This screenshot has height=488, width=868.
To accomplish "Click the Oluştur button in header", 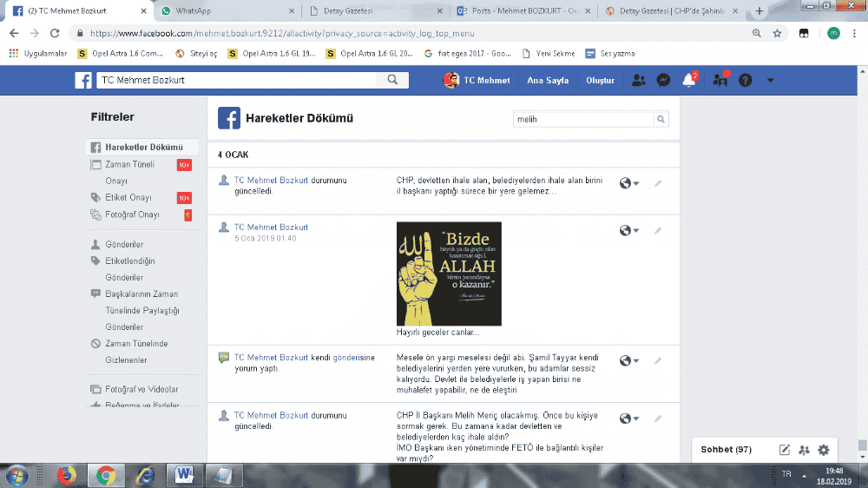I will pyautogui.click(x=600, y=80).
